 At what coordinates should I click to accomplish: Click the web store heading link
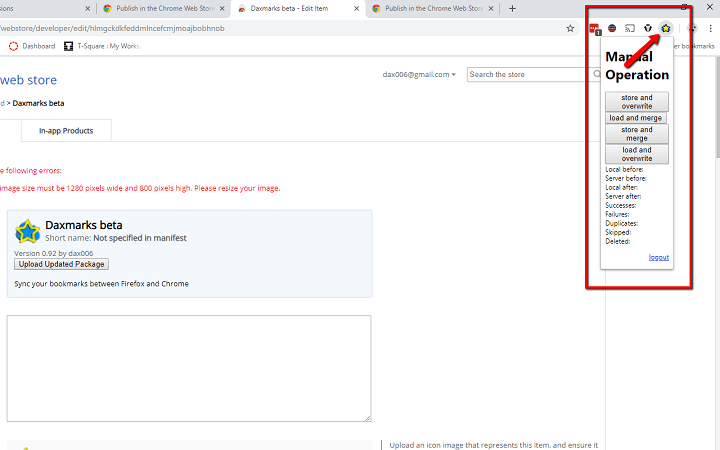[x=28, y=80]
